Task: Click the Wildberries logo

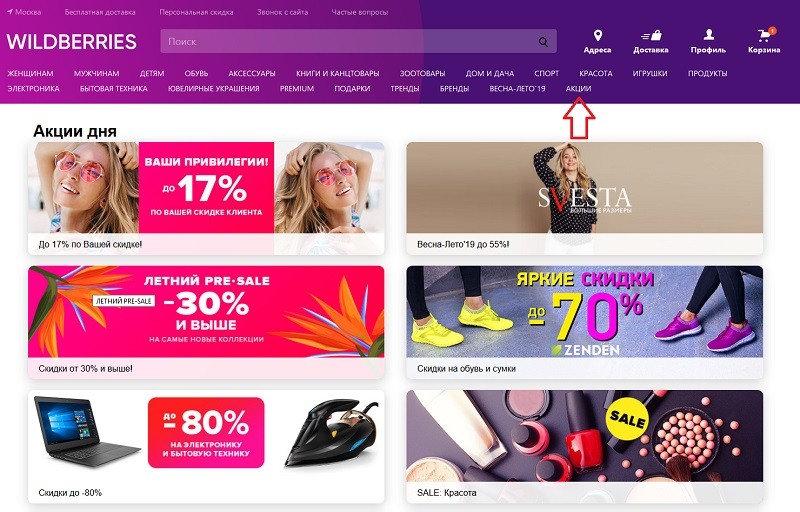Action: [71, 41]
